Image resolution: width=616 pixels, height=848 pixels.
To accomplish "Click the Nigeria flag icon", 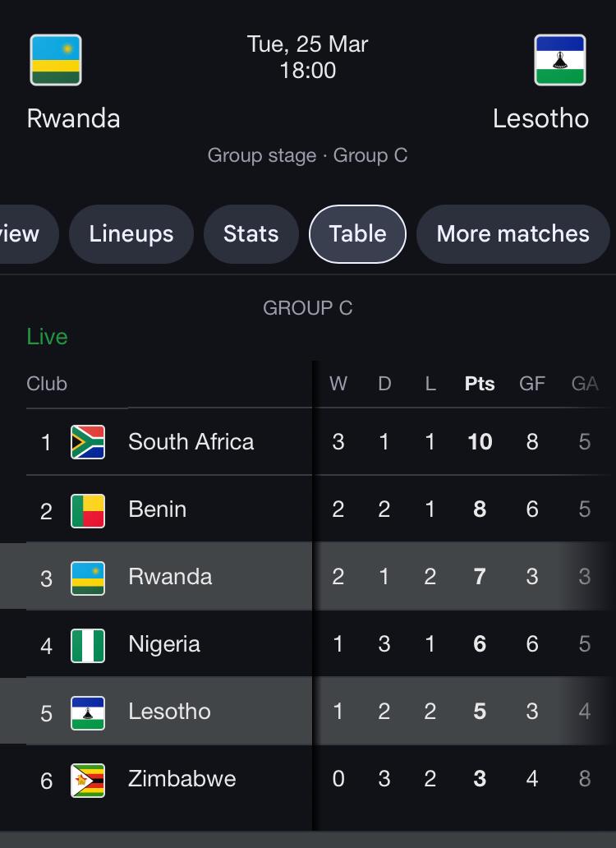I will point(88,644).
